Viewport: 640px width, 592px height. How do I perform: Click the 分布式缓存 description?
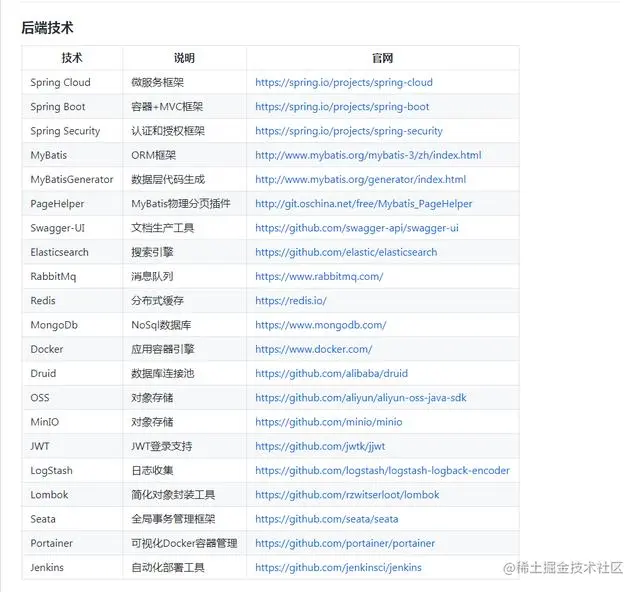[157, 301]
